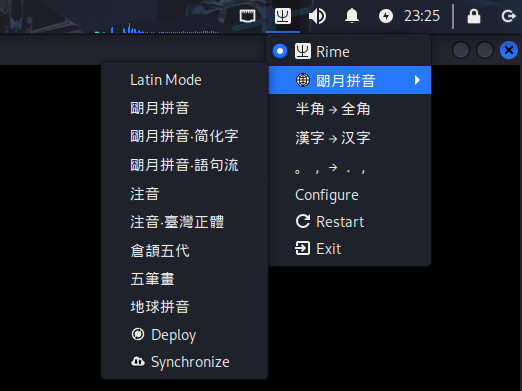Click the Rime input method tray icon
Screen dimensions: 522x391
pyautogui.click(x=283, y=16)
